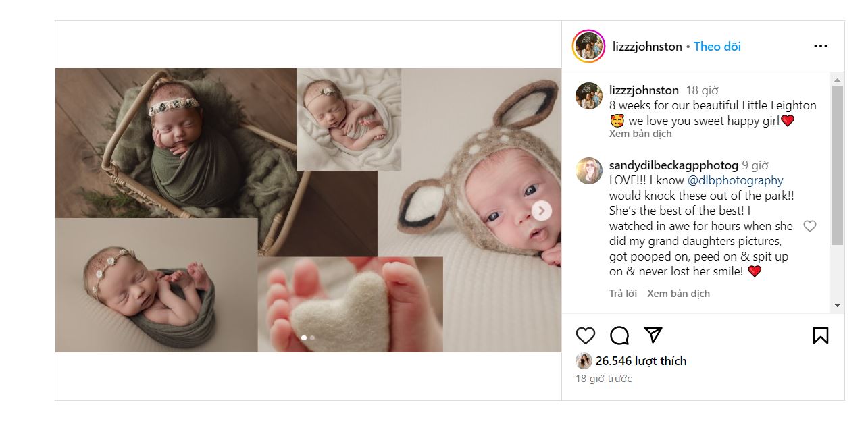Open the 26.546 lượt thích likes list

[x=640, y=361]
